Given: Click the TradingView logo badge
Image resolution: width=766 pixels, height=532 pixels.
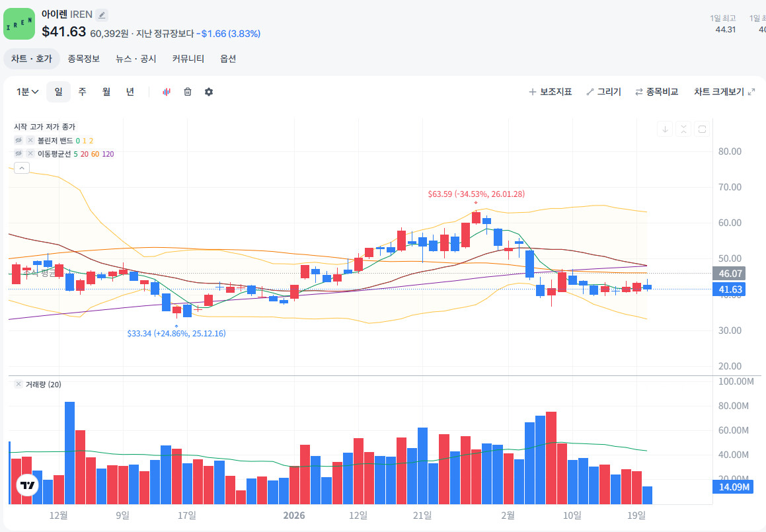Looking at the screenshot, I should coord(27,485).
